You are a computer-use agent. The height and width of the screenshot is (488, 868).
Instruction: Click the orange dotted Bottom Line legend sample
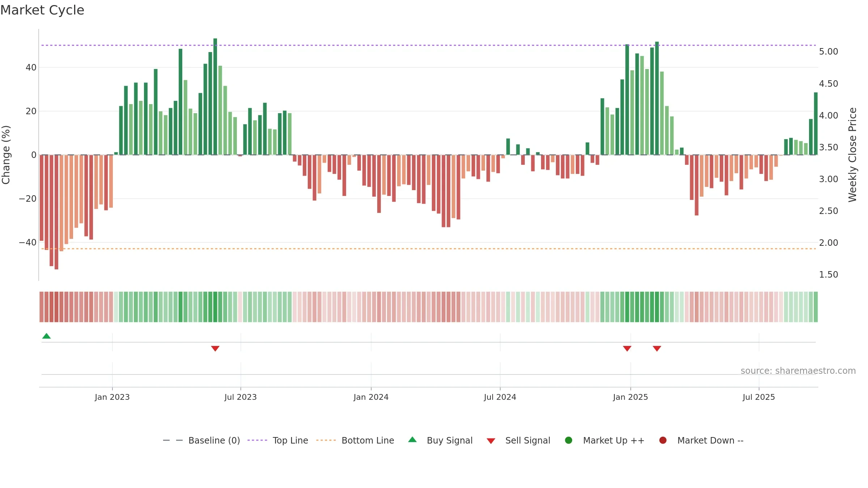tap(326, 440)
